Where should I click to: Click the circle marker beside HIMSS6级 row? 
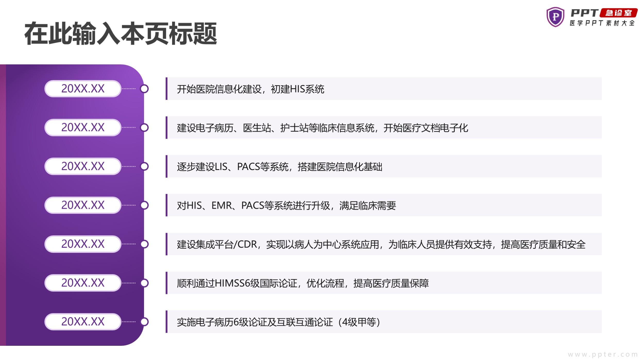pyautogui.click(x=144, y=283)
